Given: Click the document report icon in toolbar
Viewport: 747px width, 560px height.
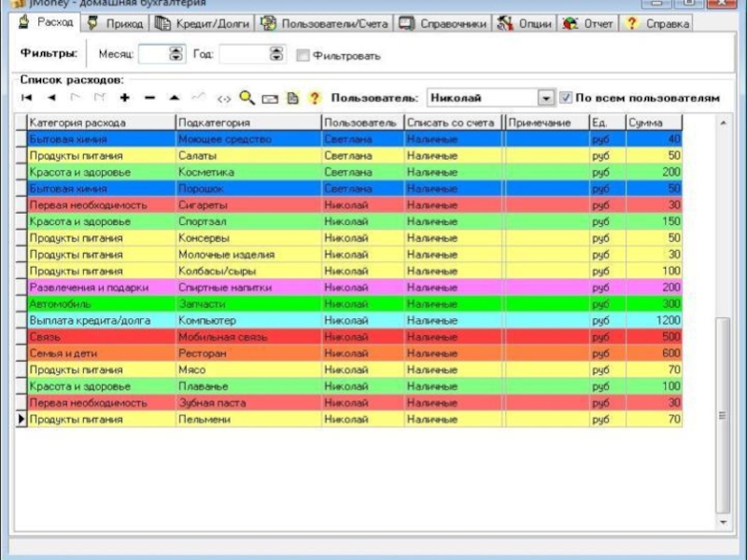Looking at the screenshot, I should click(292, 97).
